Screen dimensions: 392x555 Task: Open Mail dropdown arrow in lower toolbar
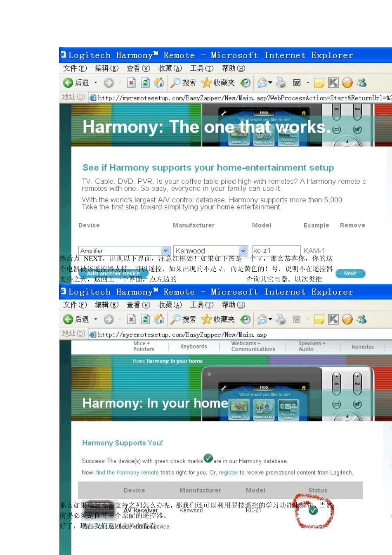pyautogui.click(x=270, y=319)
